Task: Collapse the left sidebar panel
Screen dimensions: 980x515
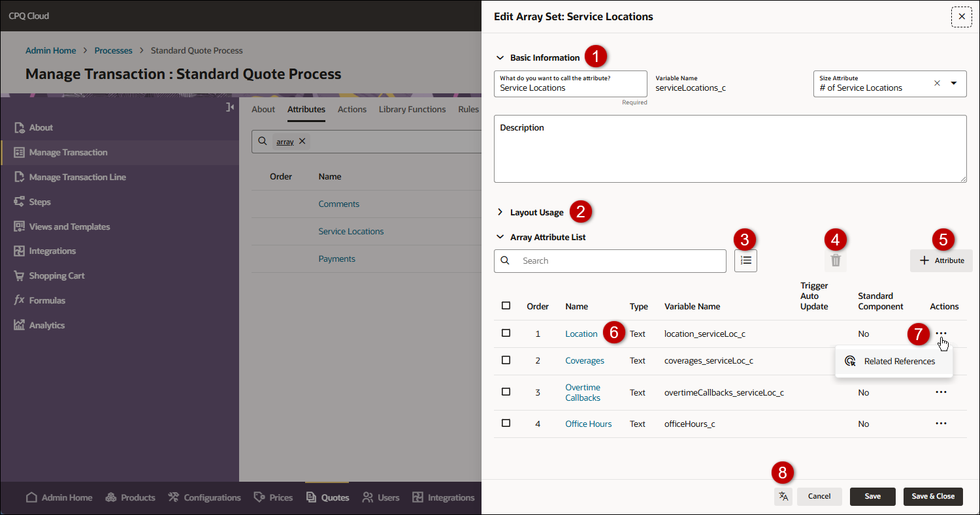Action: 230,107
